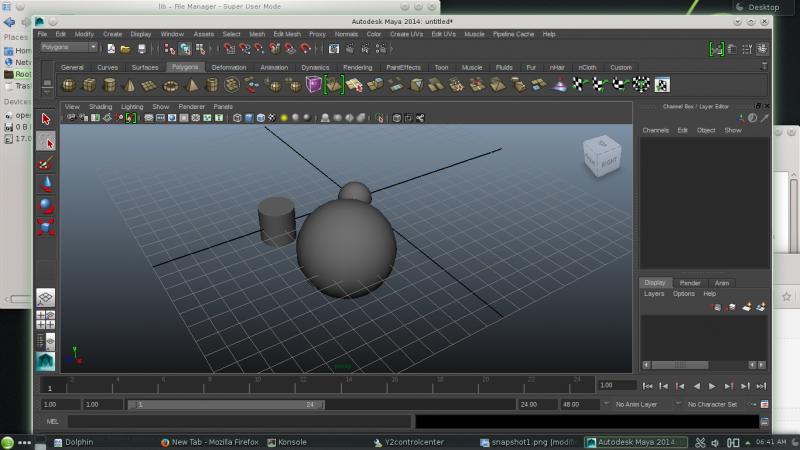Toggle wireframe shading in the viewport toolbar
This screenshot has width=800, height=450.
(237, 118)
